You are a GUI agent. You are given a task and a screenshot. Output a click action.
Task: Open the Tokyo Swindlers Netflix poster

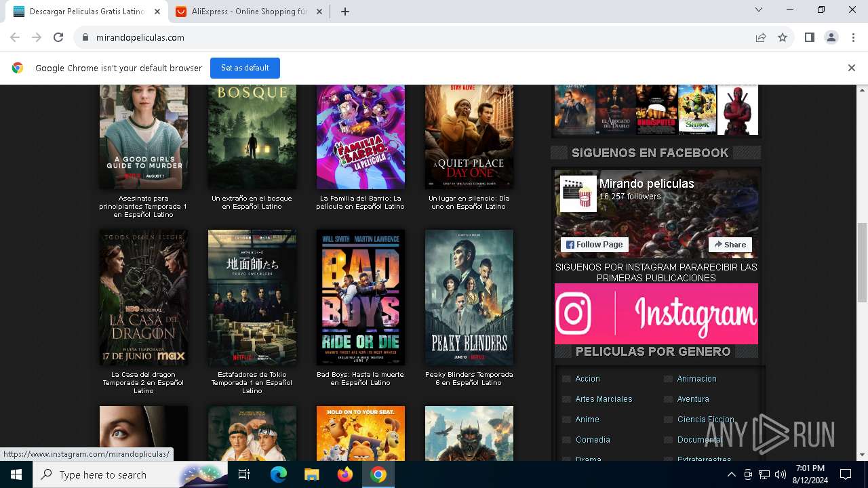coord(252,298)
